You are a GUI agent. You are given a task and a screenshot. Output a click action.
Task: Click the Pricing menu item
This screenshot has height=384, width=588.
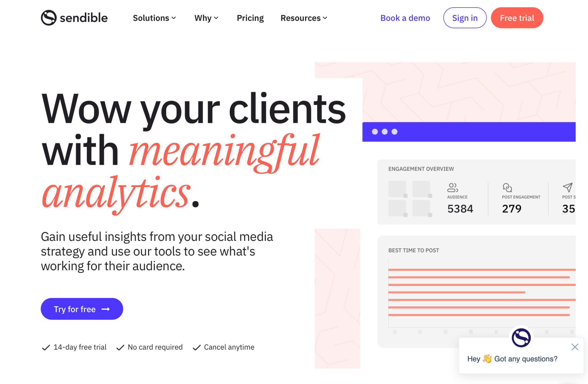coord(250,17)
